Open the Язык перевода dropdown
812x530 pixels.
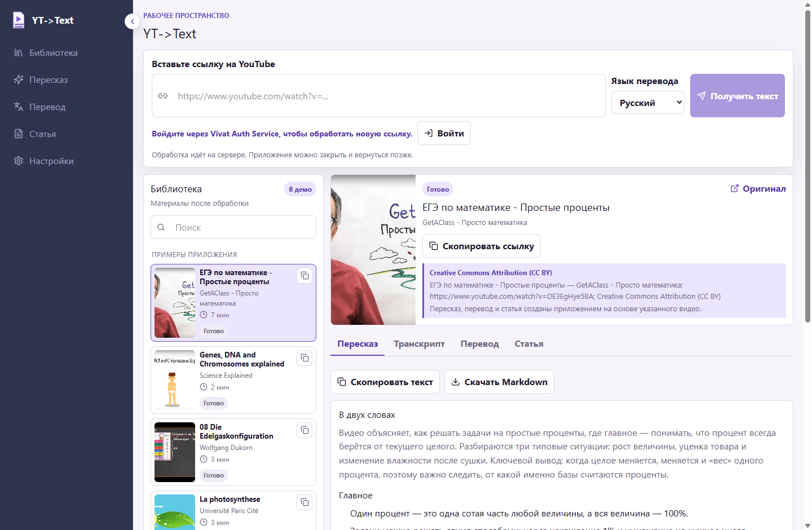[x=648, y=103]
